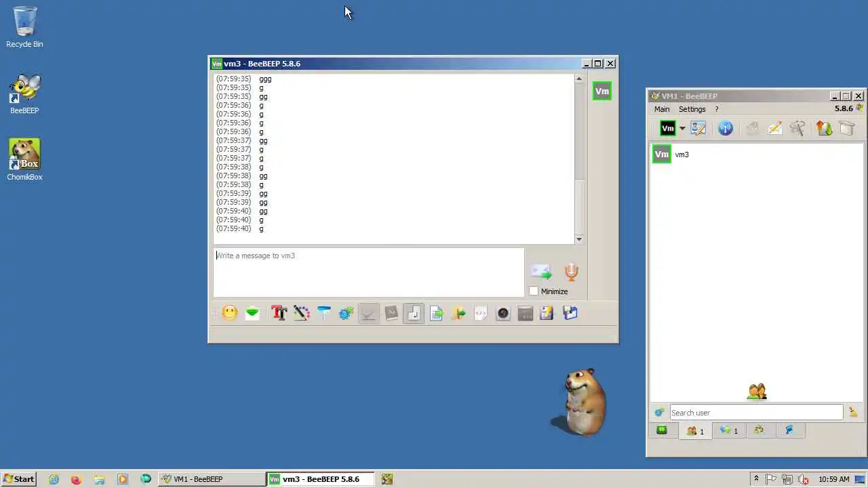This screenshot has height=488, width=868.
Task: Send a folder using folder arrow icon
Action: point(458,313)
